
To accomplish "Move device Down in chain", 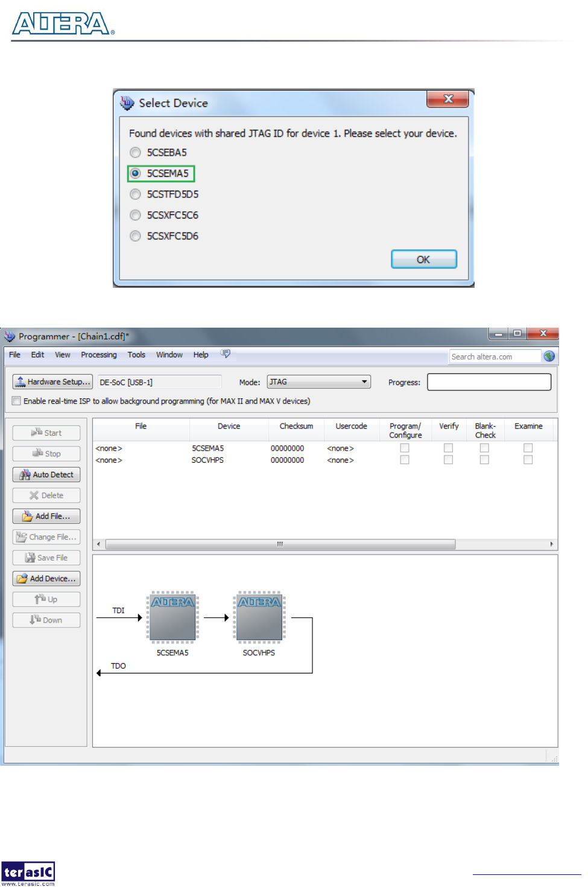I will pyautogui.click(x=46, y=620).
